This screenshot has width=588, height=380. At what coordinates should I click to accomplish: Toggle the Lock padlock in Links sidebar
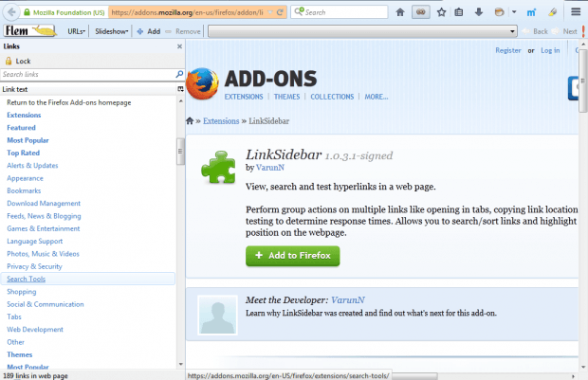(17, 61)
